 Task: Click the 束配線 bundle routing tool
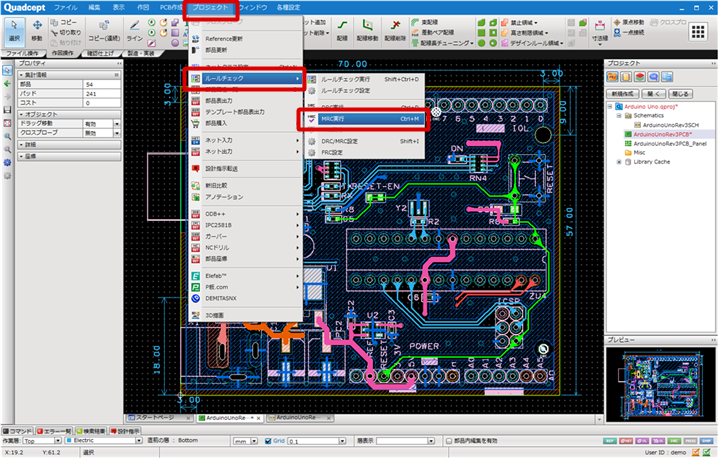pyautogui.click(x=425, y=22)
